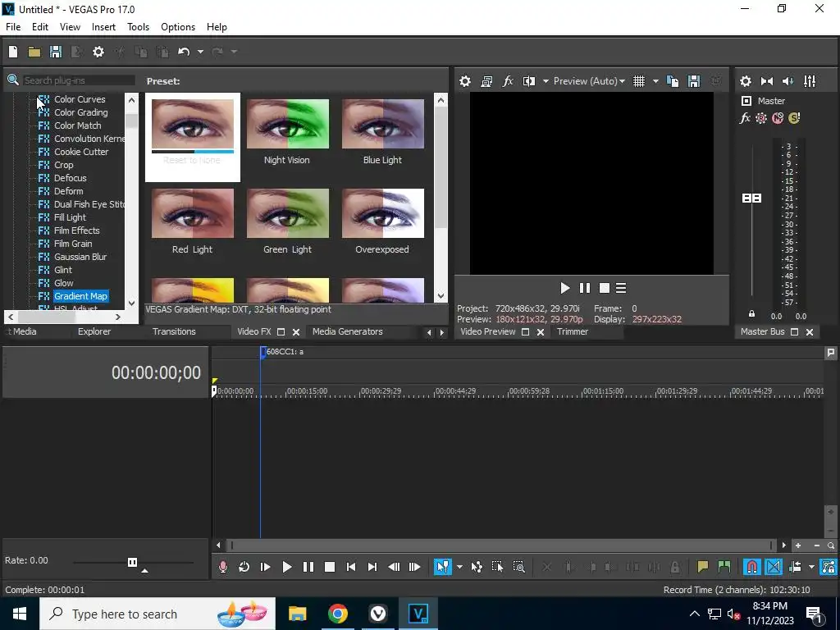Click timeline Go to Start button
Image resolution: width=840 pixels, height=630 pixels.
click(351, 567)
